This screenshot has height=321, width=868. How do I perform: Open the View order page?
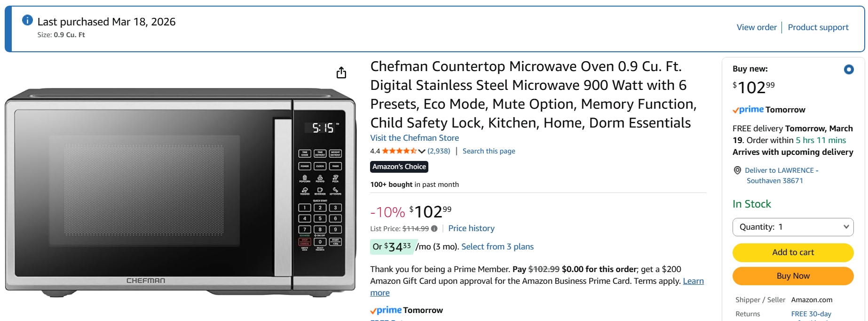(756, 27)
